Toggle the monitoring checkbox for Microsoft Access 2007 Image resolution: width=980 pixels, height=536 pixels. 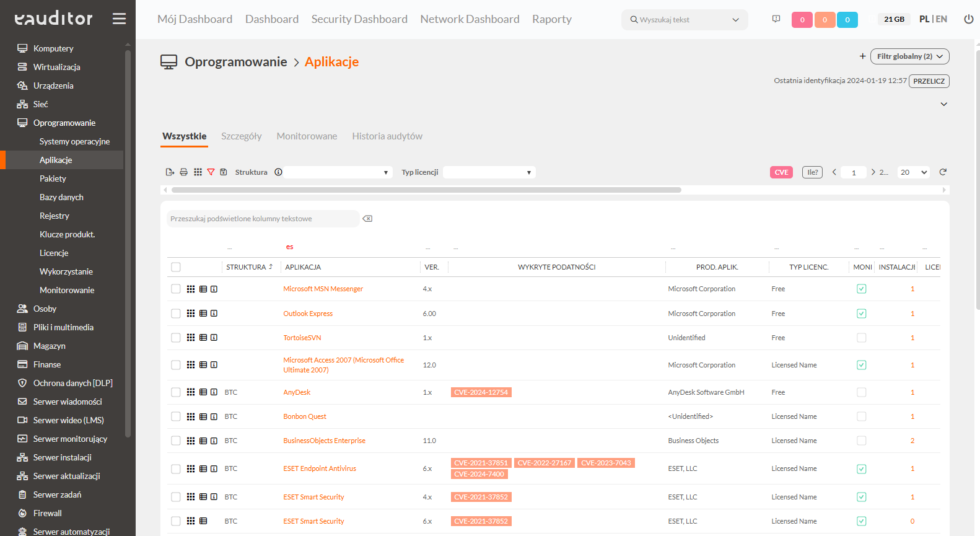[861, 365]
